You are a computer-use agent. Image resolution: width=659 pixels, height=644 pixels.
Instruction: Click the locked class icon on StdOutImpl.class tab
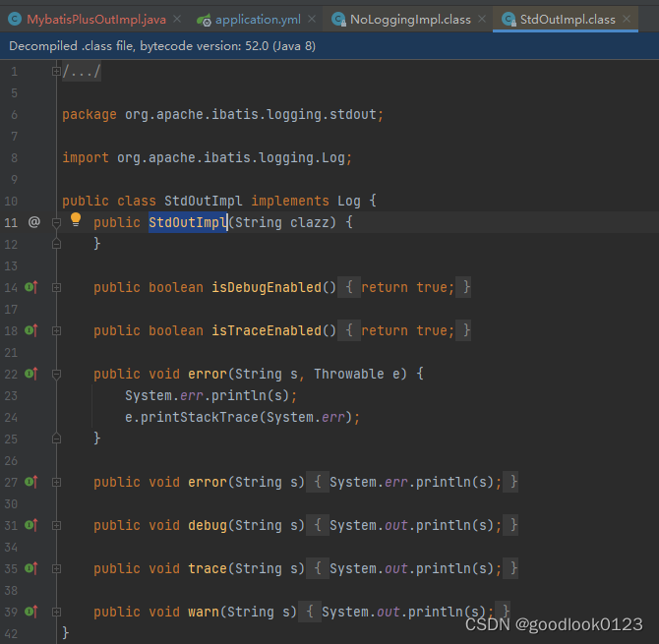point(509,20)
